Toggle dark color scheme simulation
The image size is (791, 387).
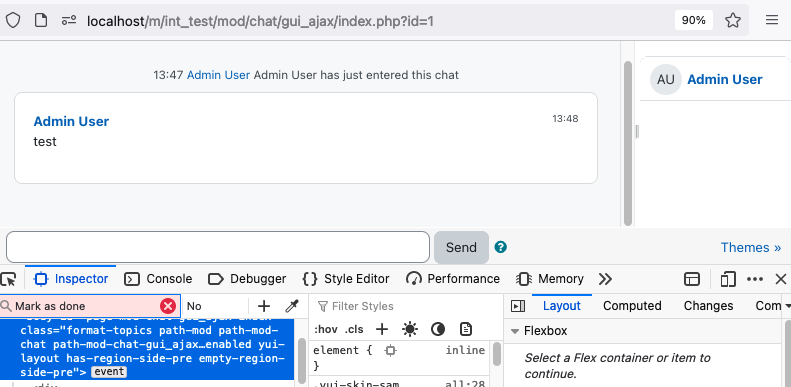point(438,329)
